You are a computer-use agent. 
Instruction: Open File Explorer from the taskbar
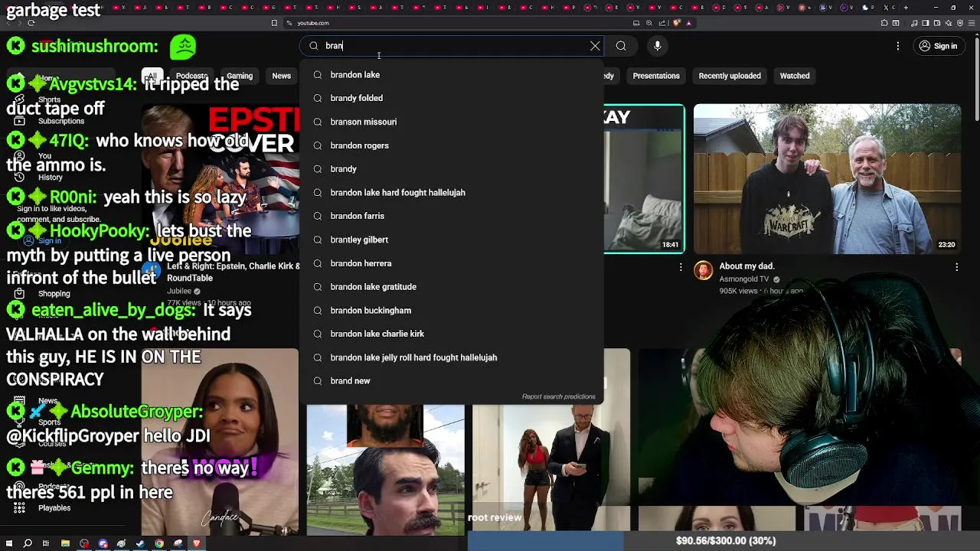(x=65, y=543)
